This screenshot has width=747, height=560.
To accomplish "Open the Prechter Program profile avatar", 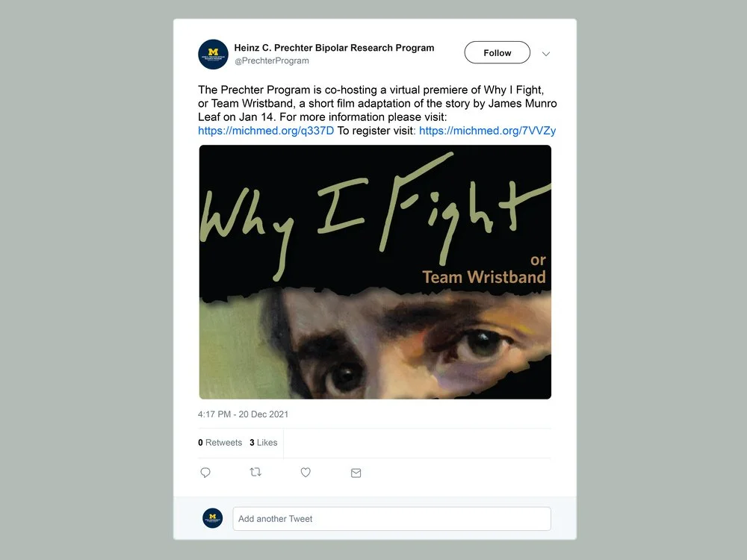I will [213, 55].
